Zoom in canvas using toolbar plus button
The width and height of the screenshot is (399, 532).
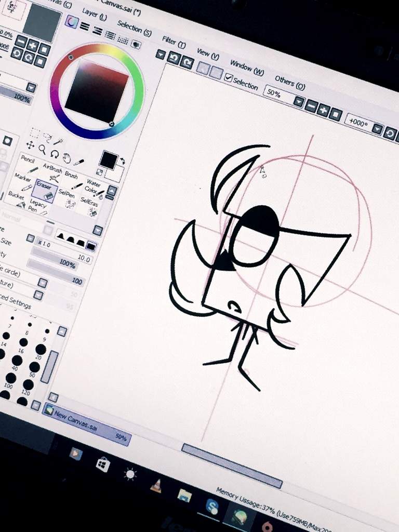323,110
